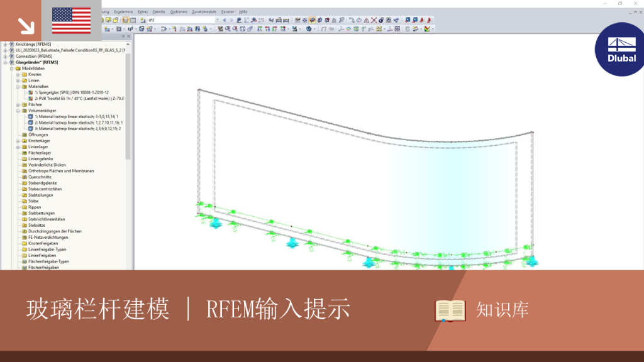Expand the Knicklänge [RFEM5] model node
Screen dimensions: 644x362
(x=5, y=44)
